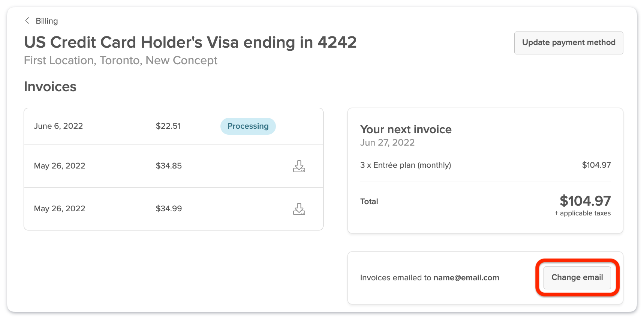
Task: Click the $34.99 invoice amount
Action: click(x=169, y=209)
